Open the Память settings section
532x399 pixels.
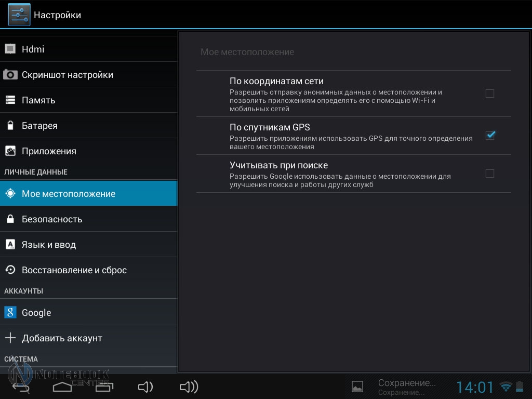click(38, 100)
